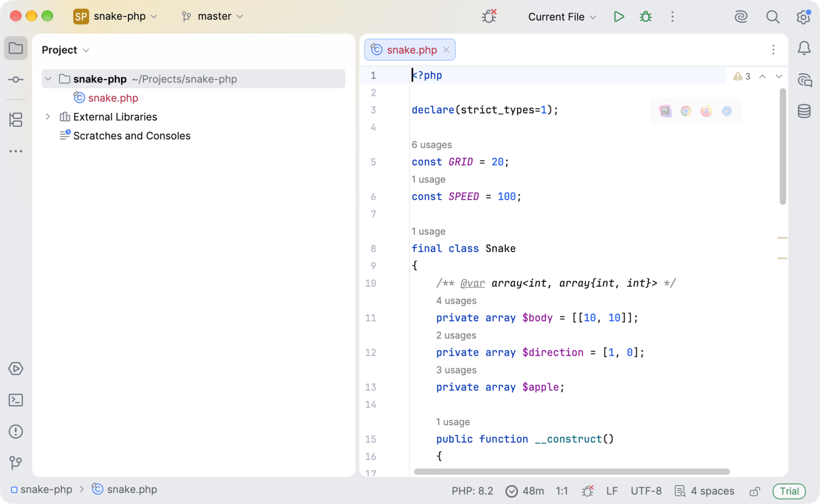Change PHP language level 8.2
The image size is (820, 504).
[x=473, y=491]
